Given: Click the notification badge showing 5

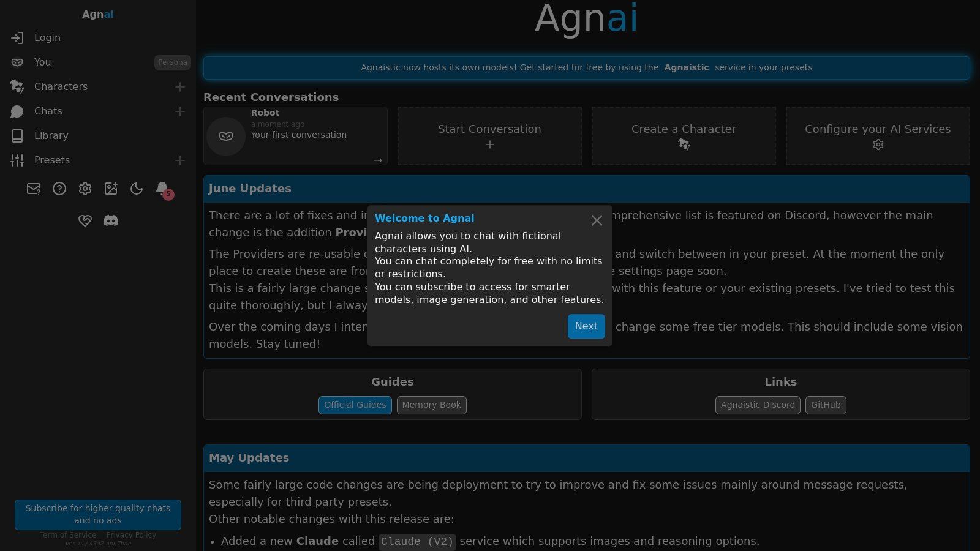Looking at the screenshot, I should [168, 193].
